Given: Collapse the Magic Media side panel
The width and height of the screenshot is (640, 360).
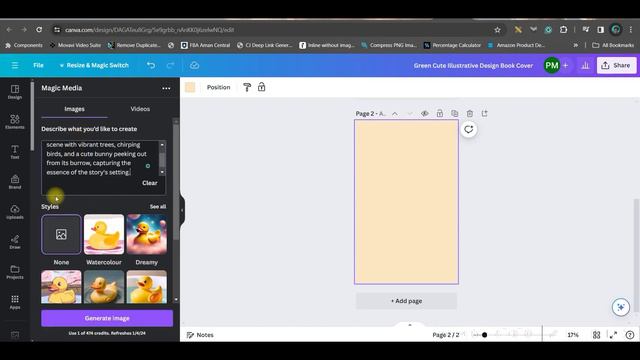Looking at the screenshot, I should pos(182,210).
